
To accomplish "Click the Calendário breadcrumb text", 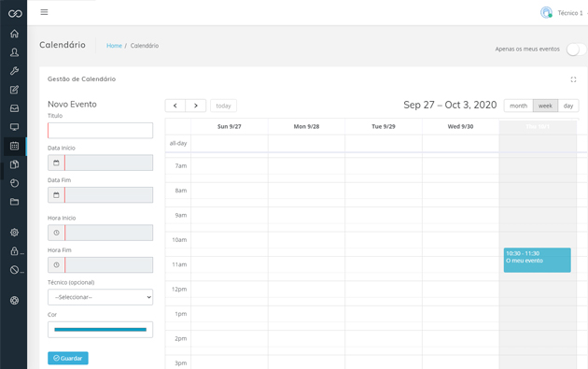I will [145, 46].
